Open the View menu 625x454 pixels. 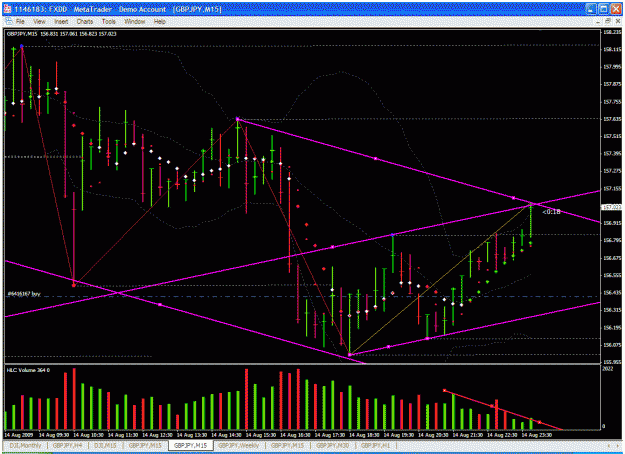pos(39,22)
